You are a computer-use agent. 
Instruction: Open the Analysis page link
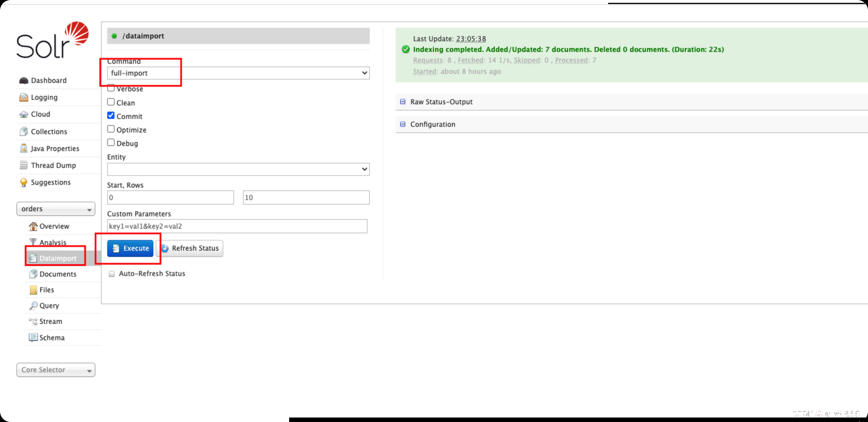pyautogui.click(x=53, y=242)
